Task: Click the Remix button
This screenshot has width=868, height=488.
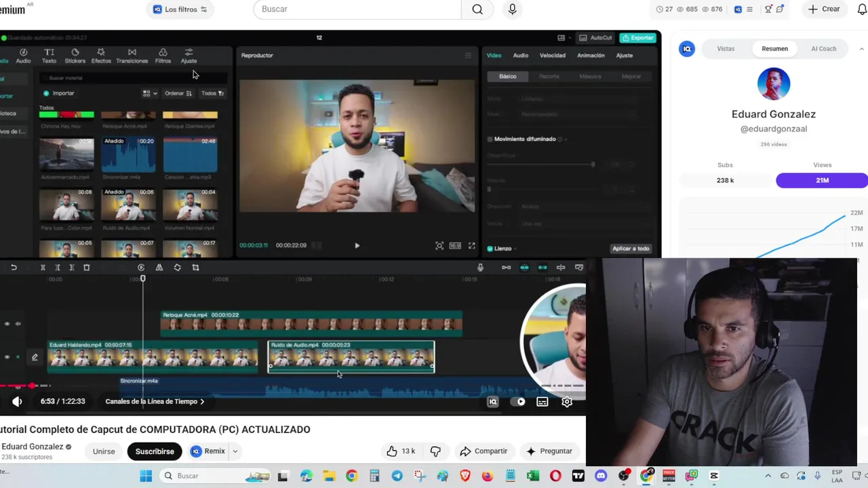Action: 208,451
